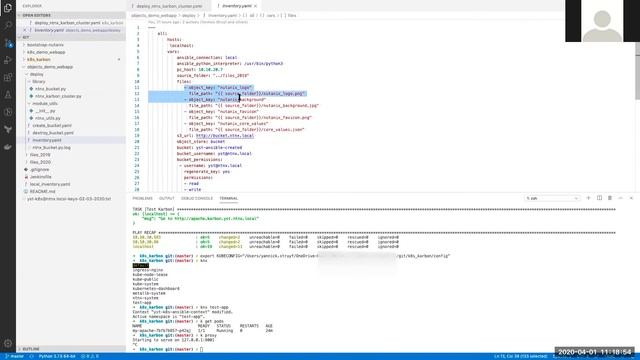Collapse the deploy folder
The width and height of the screenshot is (640, 360).
coord(36,74)
